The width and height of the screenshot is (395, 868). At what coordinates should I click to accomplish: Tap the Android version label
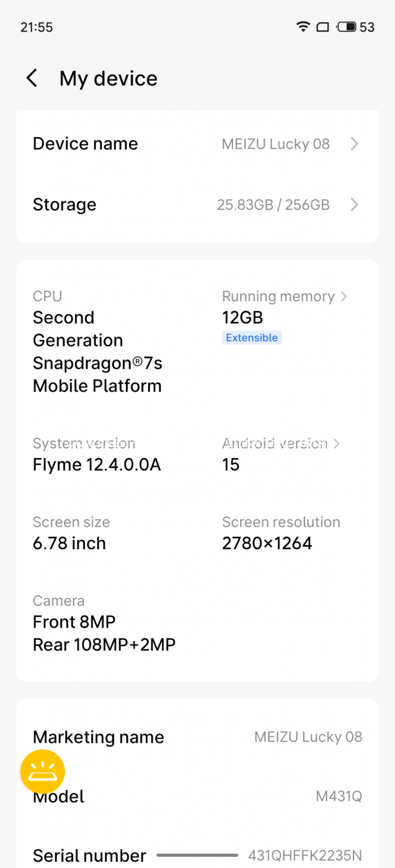point(275,443)
